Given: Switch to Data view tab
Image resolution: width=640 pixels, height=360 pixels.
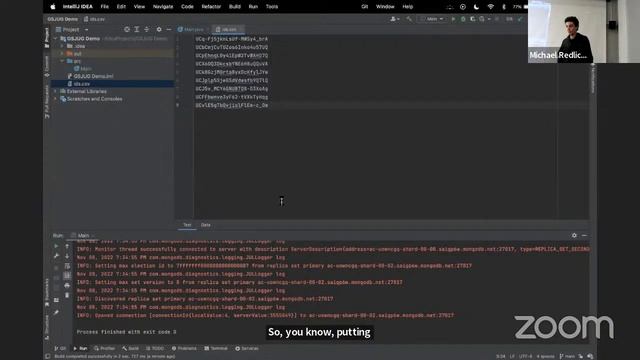Looking at the screenshot, I should pyautogui.click(x=206, y=225).
